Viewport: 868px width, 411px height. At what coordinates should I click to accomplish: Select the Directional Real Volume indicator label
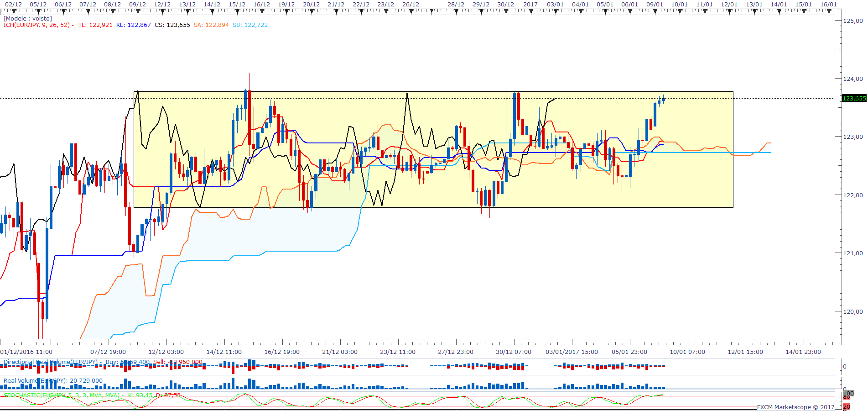click(50, 362)
